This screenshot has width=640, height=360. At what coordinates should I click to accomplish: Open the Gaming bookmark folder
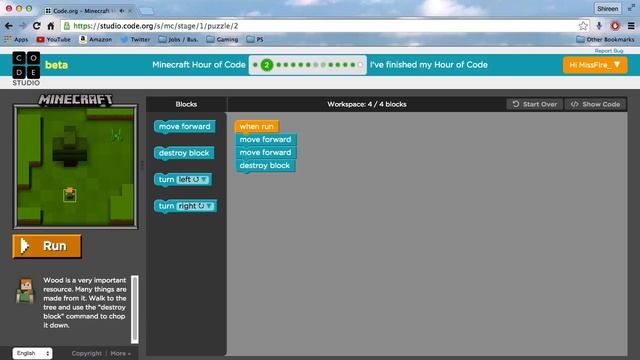(x=222, y=40)
